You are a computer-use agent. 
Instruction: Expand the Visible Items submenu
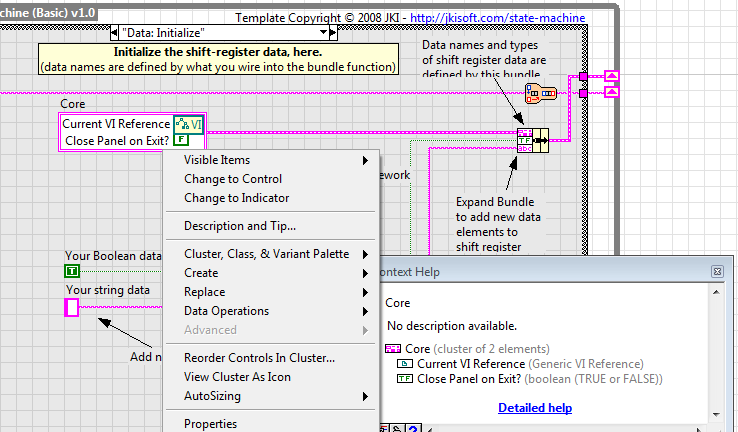pyautogui.click(x=273, y=160)
